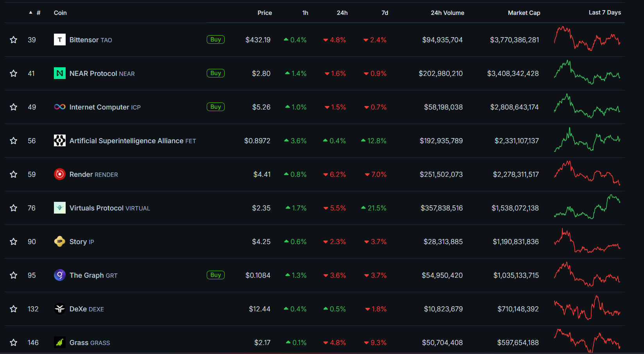Screen dimensions: 644x354
Task: Sort by 1h change column
Action: pos(305,13)
